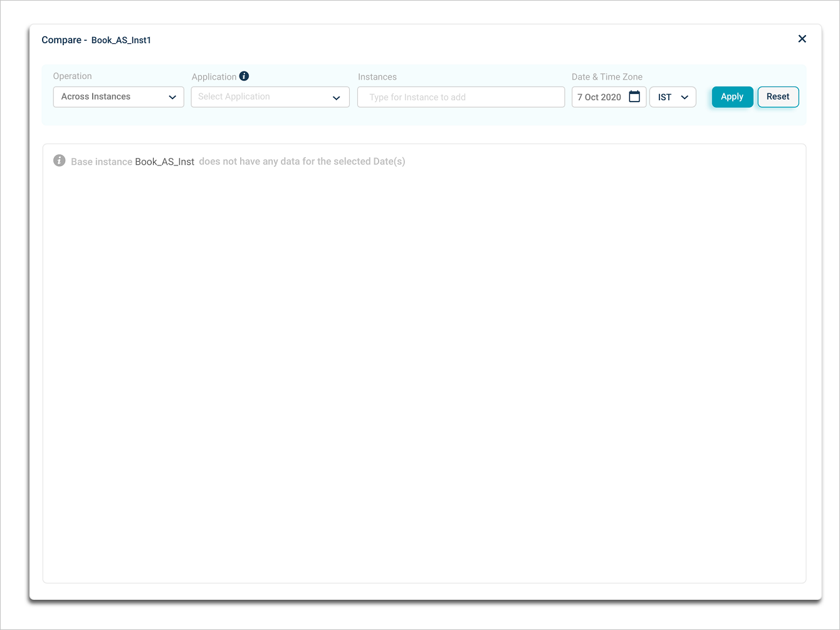Click the Book_AS_Inst1 name in the dialog title
Viewport: 840px width, 630px height.
click(121, 40)
